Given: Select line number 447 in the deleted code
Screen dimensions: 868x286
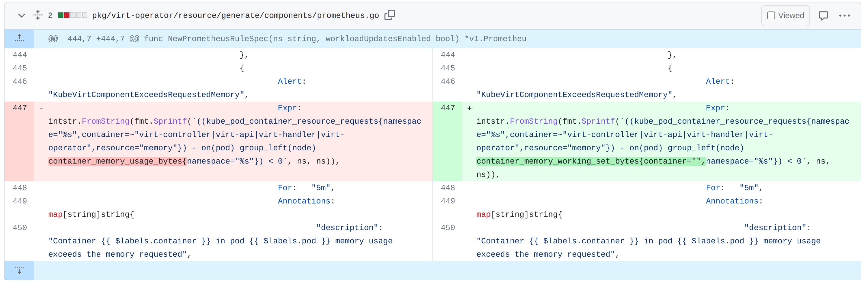Looking at the screenshot, I should click(20, 108).
